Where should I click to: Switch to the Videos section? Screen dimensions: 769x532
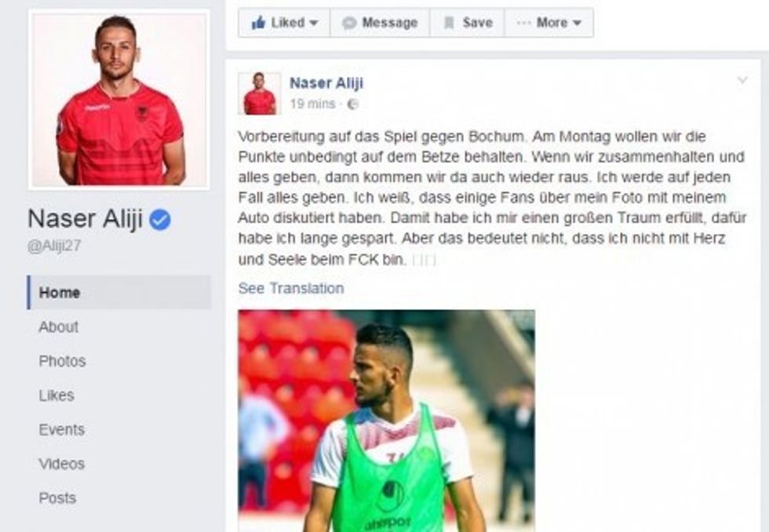click(x=62, y=464)
